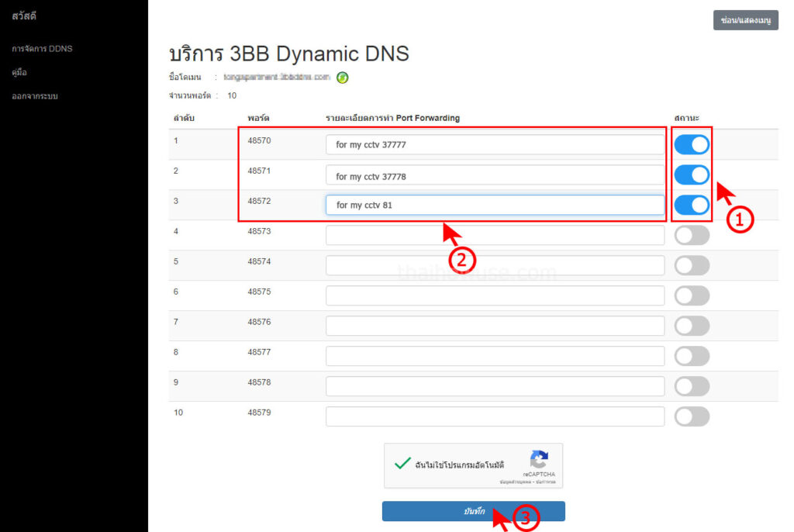Click the field containing 'for my cctv 81'
Viewport: 794px width, 532px height.
point(495,206)
